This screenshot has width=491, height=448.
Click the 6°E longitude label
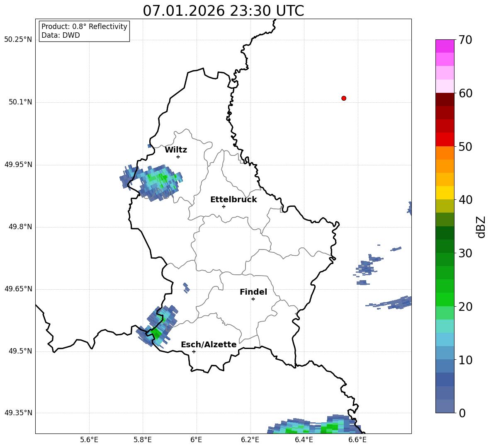click(196, 440)
